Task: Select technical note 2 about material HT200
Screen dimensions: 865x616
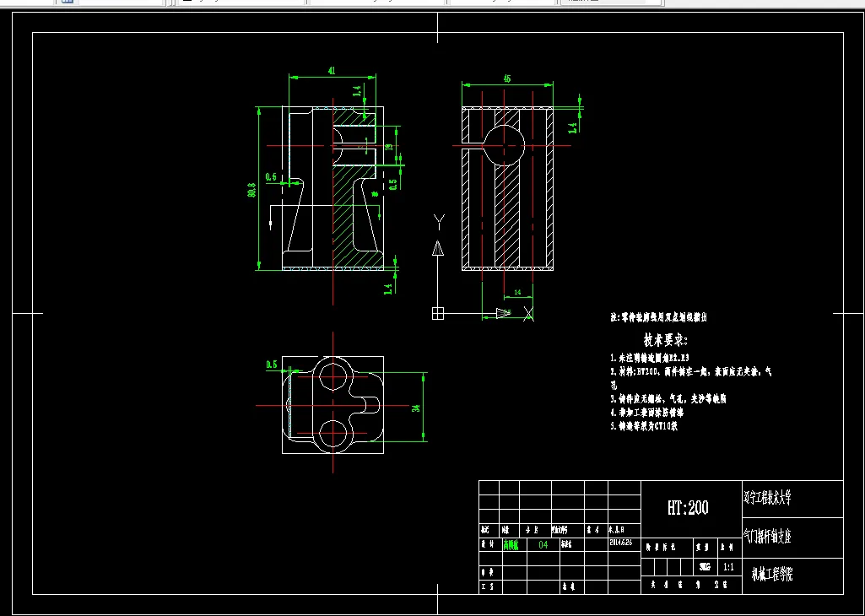Action: (x=691, y=378)
